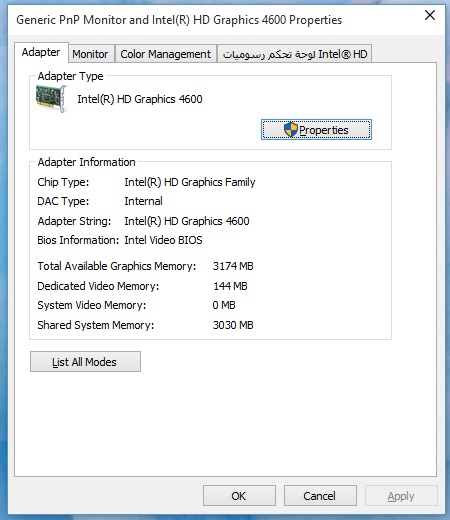
Task: Click the 'Shared System Memory:' label
Action: [x=96, y=325]
